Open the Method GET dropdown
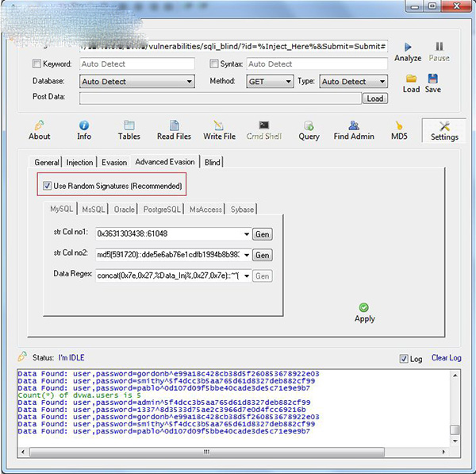 286,82
